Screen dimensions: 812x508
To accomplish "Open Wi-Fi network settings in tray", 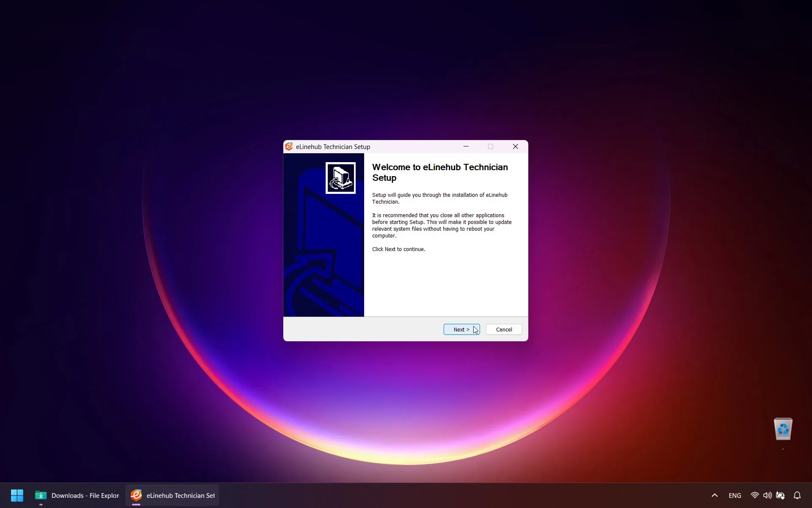I will point(754,495).
